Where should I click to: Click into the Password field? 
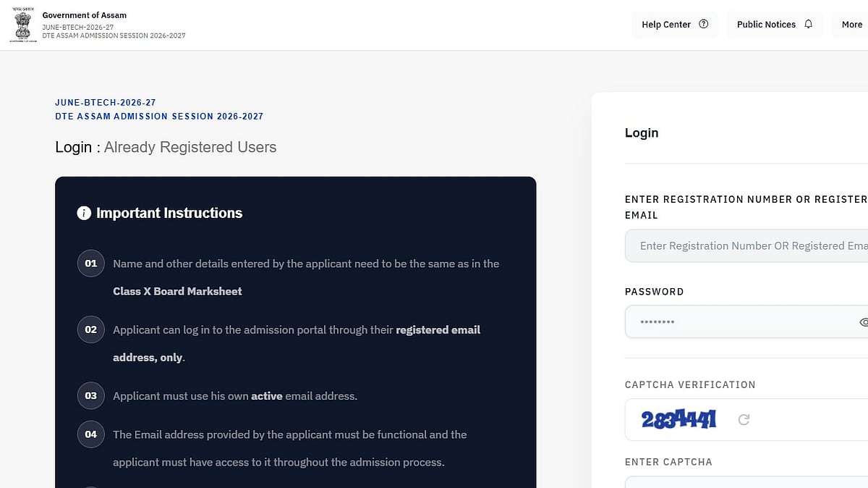tap(746, 321)
